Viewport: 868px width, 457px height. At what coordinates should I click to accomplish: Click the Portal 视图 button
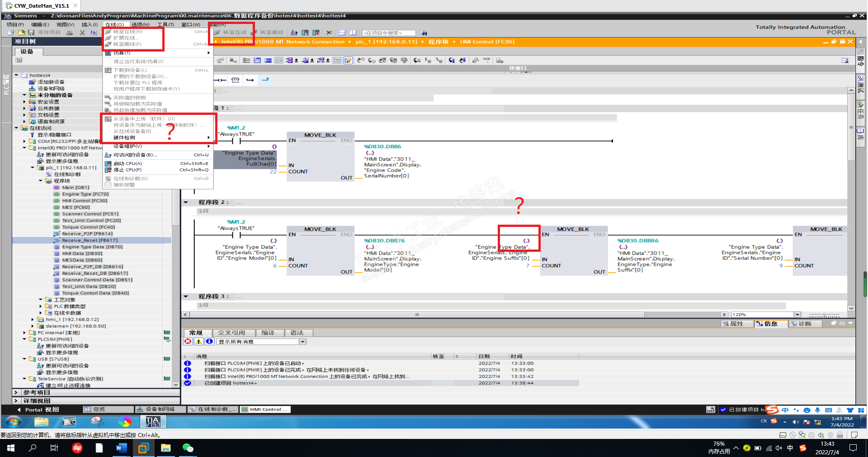38,410
